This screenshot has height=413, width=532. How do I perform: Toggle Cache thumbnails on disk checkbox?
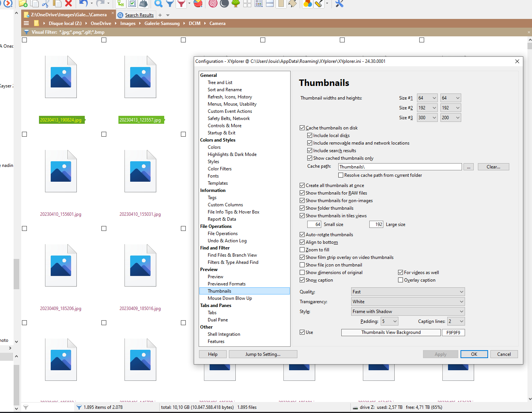click(302, 128)
